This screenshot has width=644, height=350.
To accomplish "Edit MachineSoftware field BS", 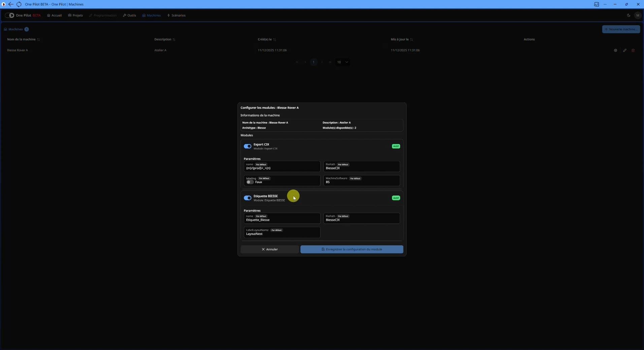I will pos(361,180).
